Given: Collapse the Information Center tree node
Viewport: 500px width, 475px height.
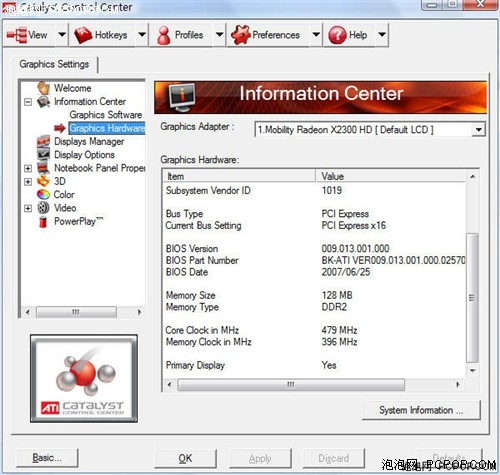Looking at the screenshot, I should [x=28, y=102].
